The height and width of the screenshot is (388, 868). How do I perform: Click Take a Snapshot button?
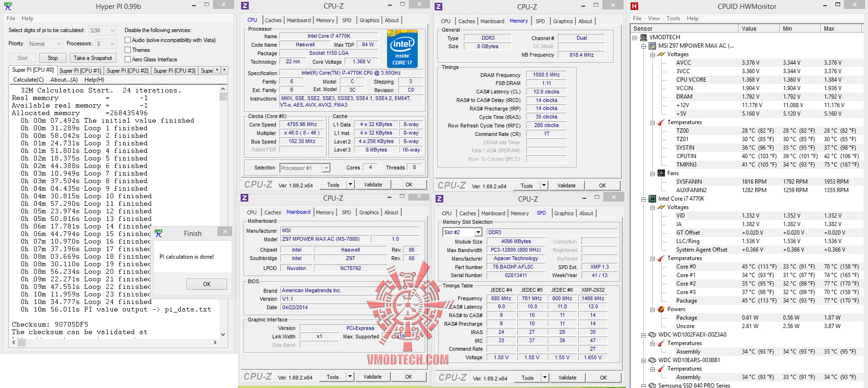coord(93,58)
